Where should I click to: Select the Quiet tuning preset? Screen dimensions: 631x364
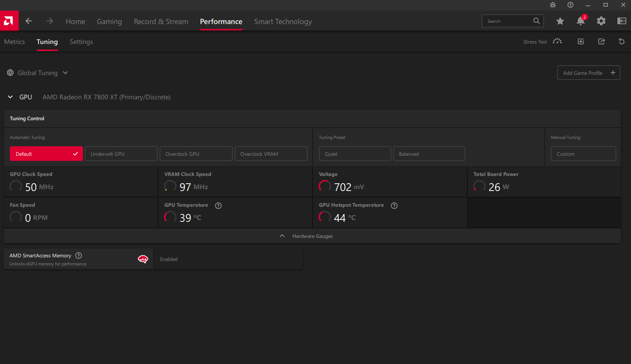(x=355, y=154)
